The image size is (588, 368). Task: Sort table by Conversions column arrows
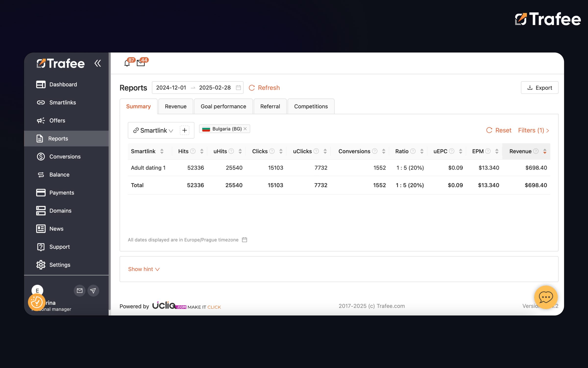click(384, 151)
